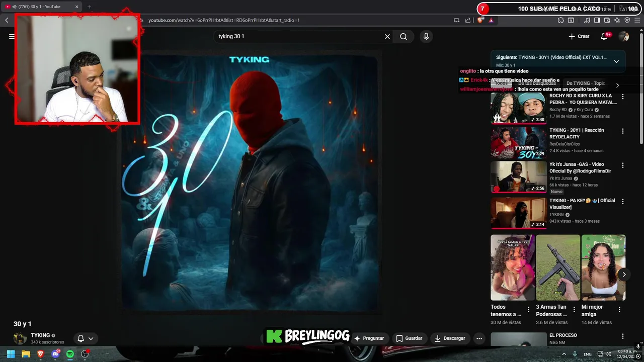Open the Brave media music note control
Viewport: 644px width, 362px height.
coord(587,20)
